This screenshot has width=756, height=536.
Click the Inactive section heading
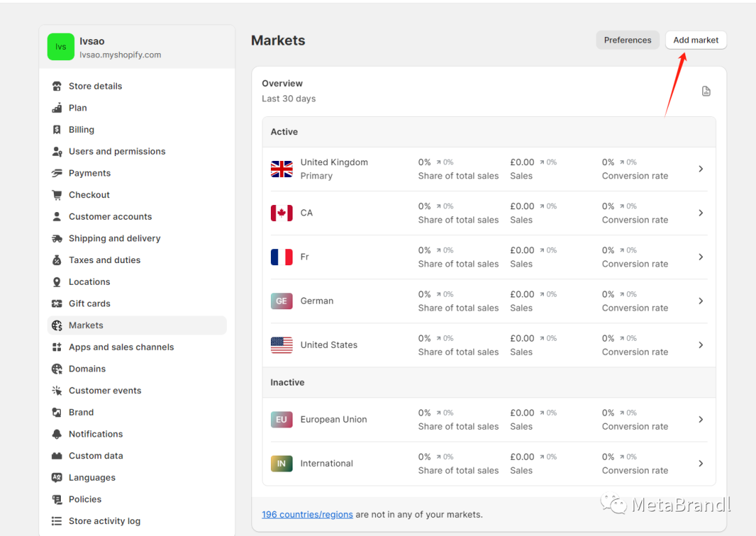click(x=288, y=382)
